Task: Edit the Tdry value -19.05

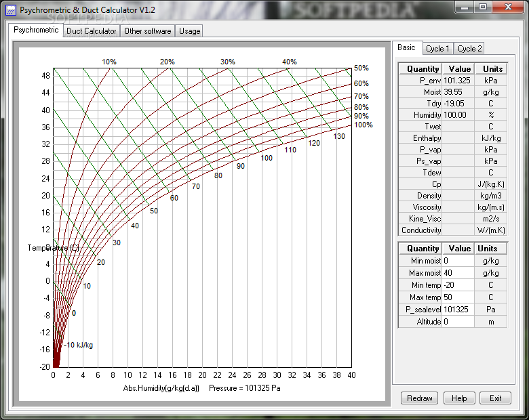Action: 458,104
